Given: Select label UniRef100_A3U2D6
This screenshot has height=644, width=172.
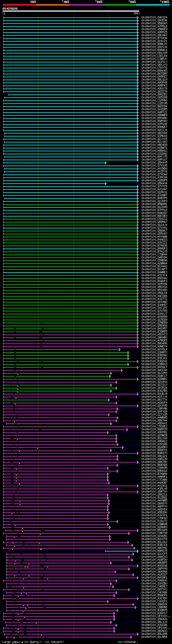Looking at the screenshot, I should (x=154, y=625).
